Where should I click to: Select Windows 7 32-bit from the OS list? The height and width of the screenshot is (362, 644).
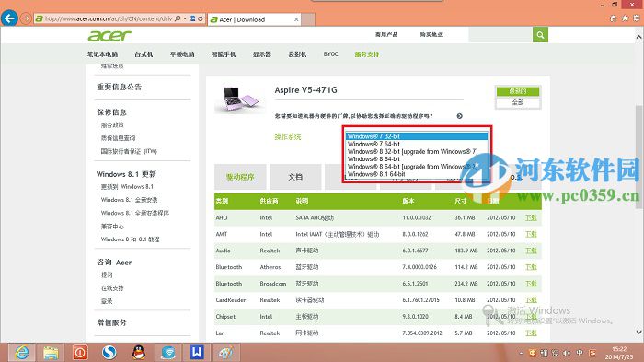[417, 136]
